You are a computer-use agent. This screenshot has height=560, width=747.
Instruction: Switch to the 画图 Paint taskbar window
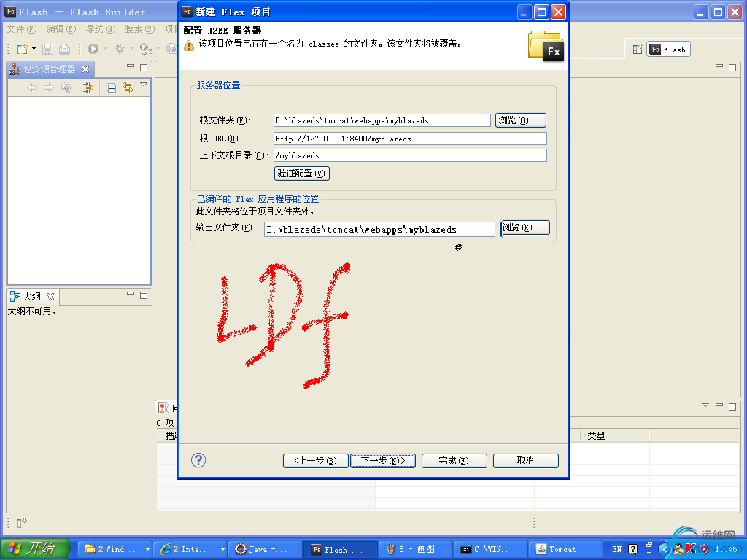coord(416,549)
